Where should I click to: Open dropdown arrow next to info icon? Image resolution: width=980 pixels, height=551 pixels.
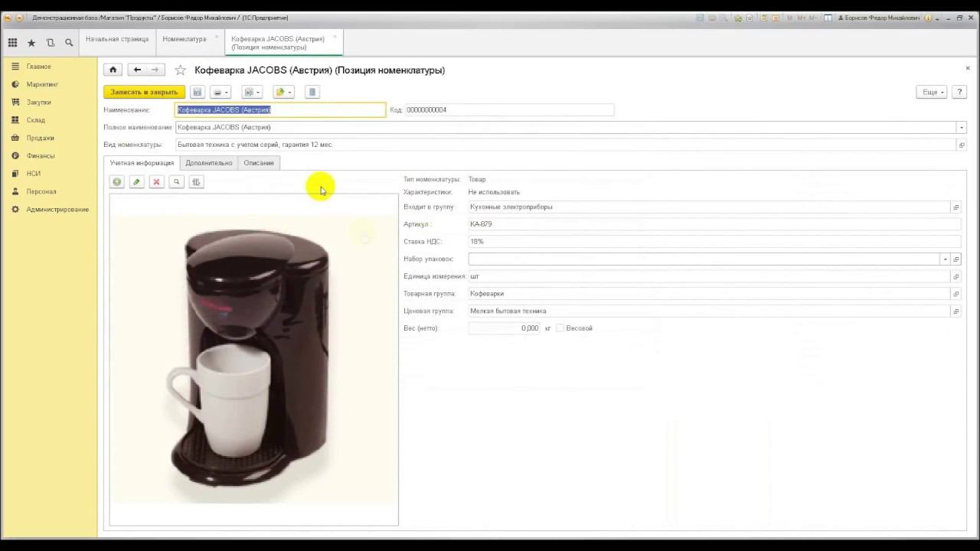[937, 19]
